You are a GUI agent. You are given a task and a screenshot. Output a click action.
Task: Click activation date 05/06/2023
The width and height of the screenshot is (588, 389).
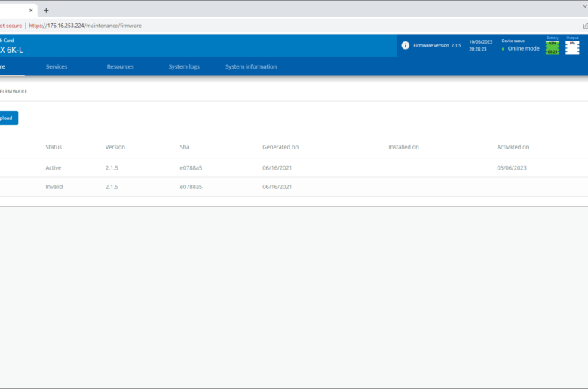coord(512,167)
